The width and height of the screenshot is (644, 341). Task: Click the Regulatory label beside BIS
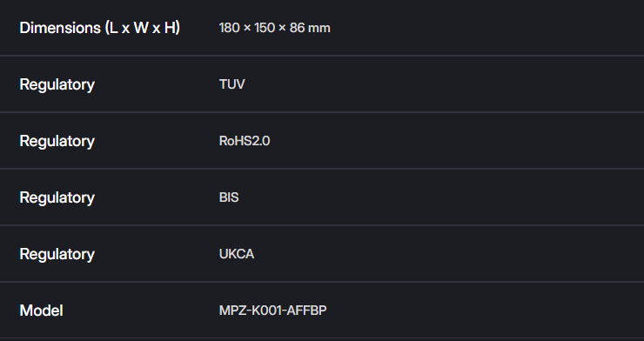[x=57, y=198]
